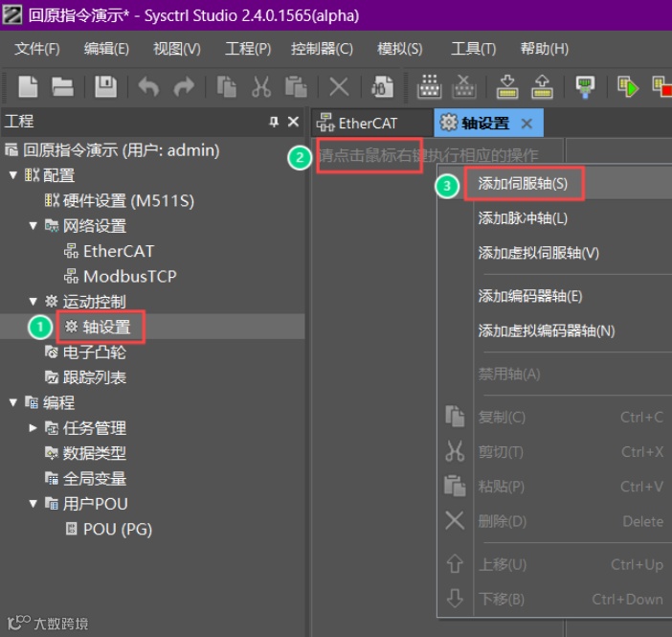Click the Build/compile toolbar icon
The height and width of the screenshot is (637, 672).
429,86
